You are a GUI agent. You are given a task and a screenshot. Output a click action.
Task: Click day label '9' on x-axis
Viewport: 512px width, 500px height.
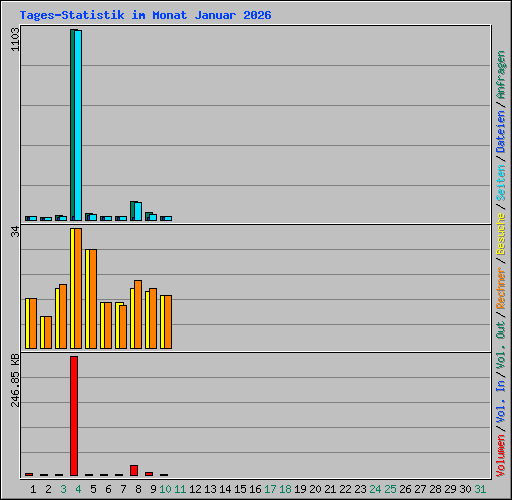pos(153,489)
